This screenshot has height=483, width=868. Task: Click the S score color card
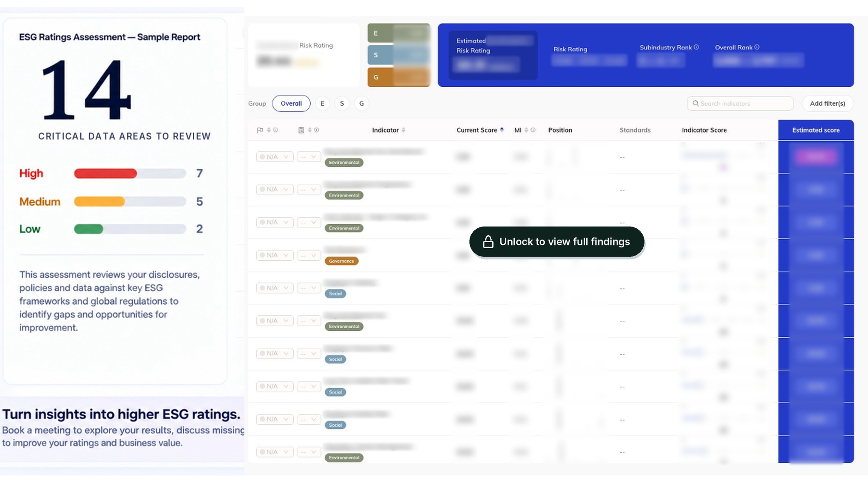pyautogui.click(x=399, y=55)
